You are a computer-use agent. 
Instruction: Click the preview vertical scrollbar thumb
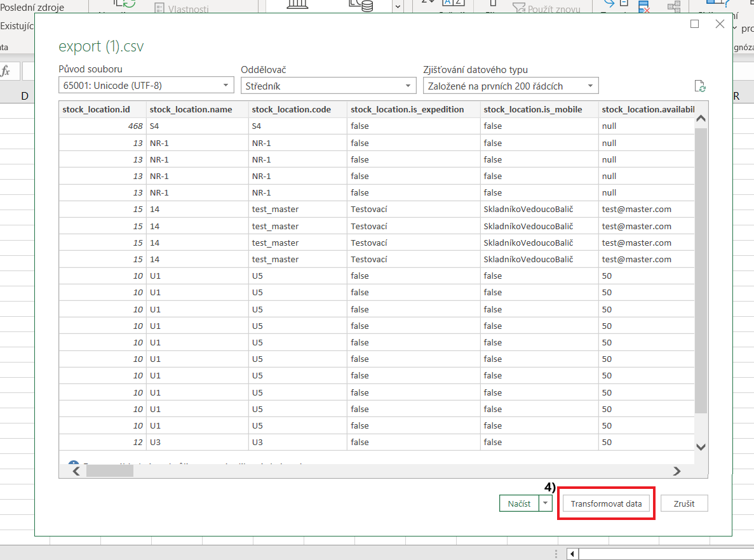pos(701,270)
